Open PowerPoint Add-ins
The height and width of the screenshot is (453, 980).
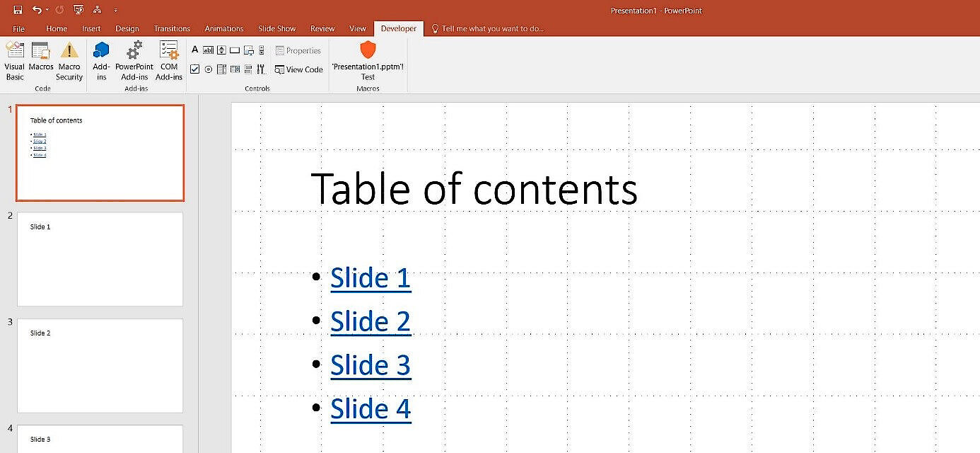(134, 61)
